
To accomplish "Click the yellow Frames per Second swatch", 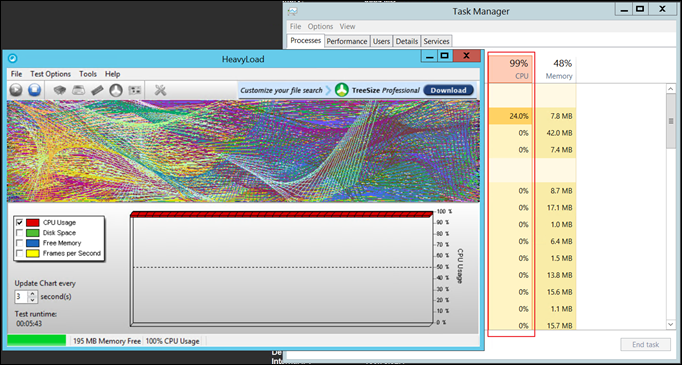I will tap(33, 253).
